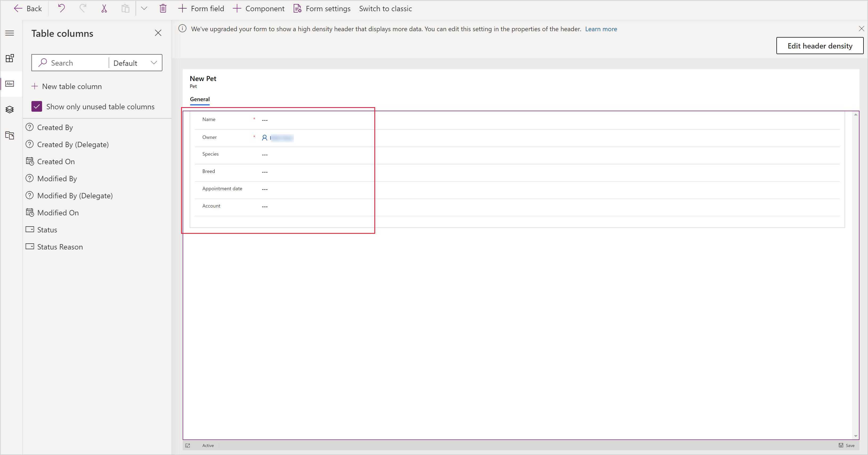The width and height of the screenshot is (868, 455).
Task: Click the Learn more link
Action: [x=601, y=29]
